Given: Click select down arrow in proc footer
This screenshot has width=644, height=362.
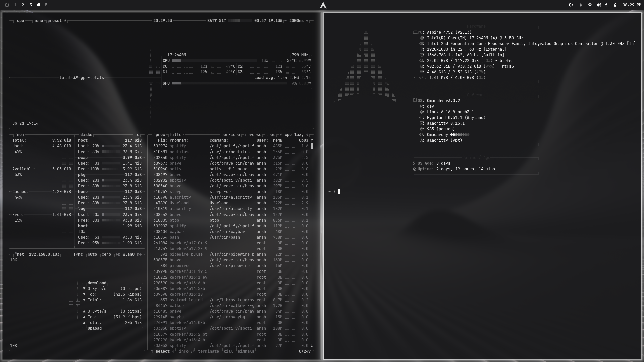Looking at the screenshot, I should [x=173, y=351].
